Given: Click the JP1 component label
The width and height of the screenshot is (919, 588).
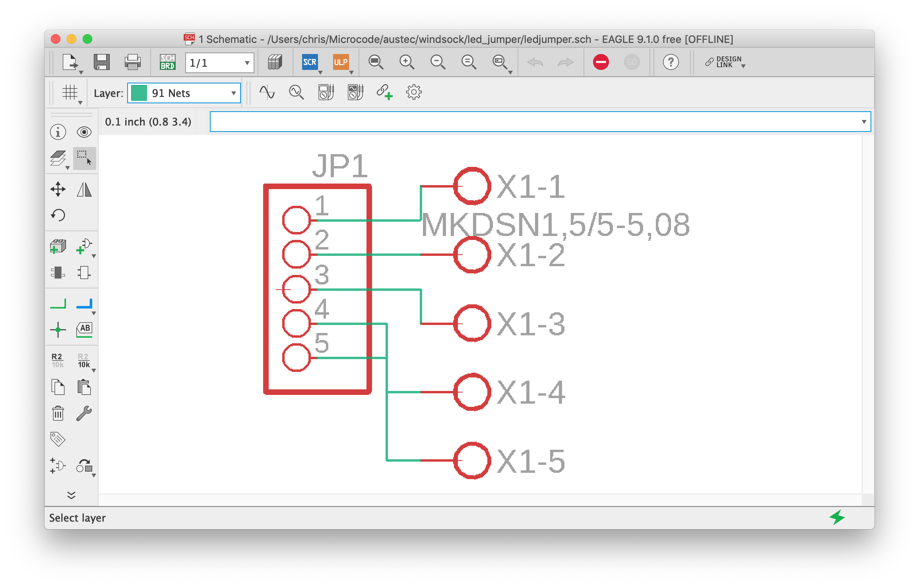Looking at the screenshot, I should click(340, 166).
